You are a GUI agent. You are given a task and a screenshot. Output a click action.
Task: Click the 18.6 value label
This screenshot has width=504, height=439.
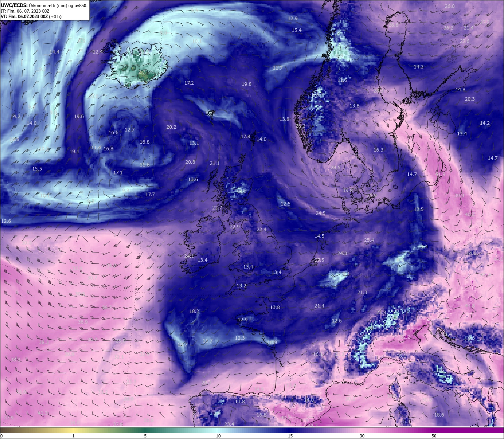coord(439,415)
